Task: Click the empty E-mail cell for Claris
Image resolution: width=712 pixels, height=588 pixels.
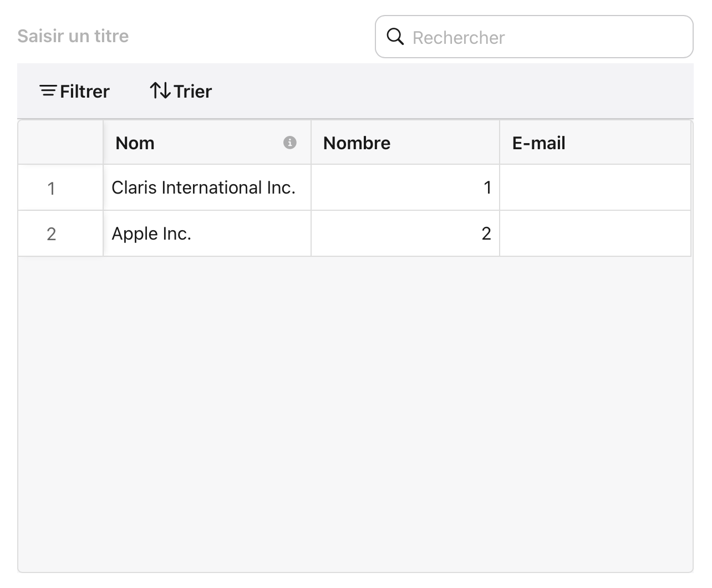Action: [594, 188]
